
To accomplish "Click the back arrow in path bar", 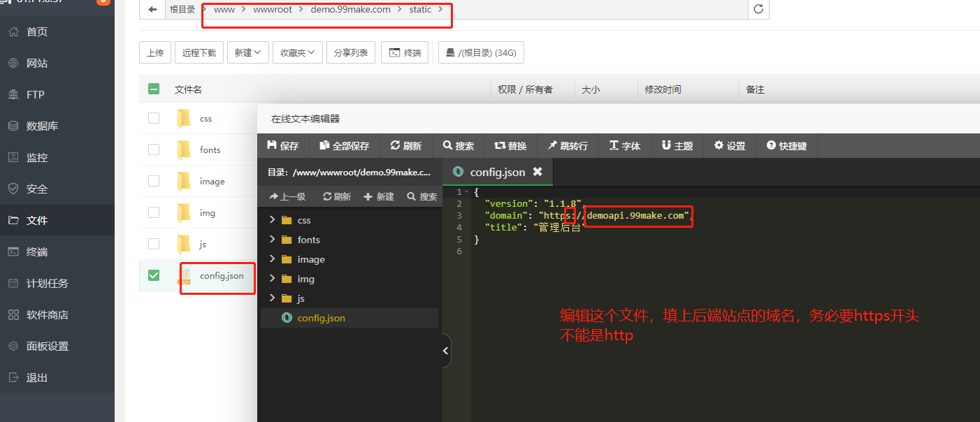I will 152,9.
